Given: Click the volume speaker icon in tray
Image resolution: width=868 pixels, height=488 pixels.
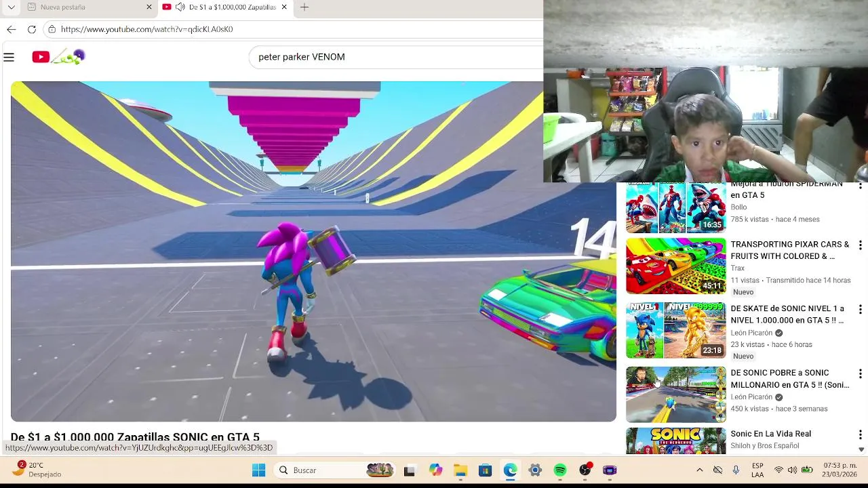Looking at the screenshot, I should click(x=792, y=470).
